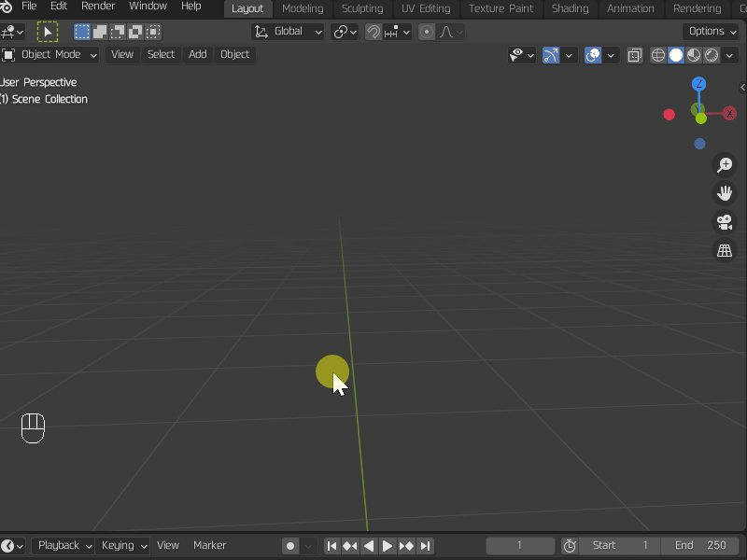Toggle viewport overlays
The width and height of the screenshot is (747, 560).
[593, 55]
